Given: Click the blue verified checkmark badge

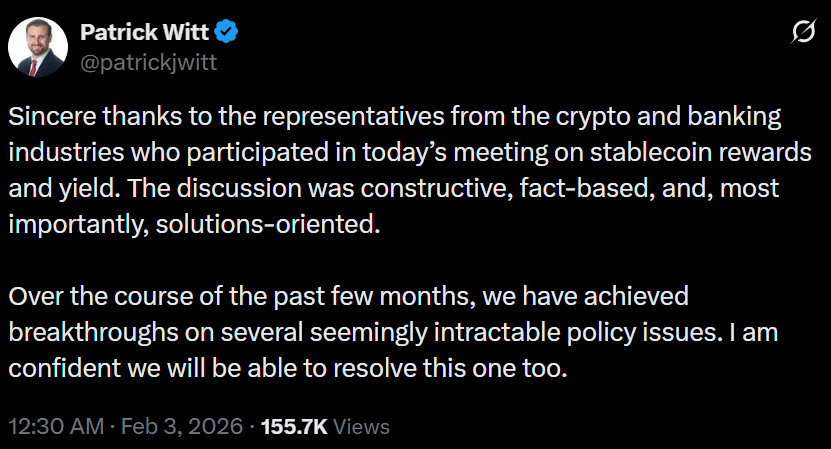Looking at the screenshot, I should pyautogui.click(x=228, y=34).
